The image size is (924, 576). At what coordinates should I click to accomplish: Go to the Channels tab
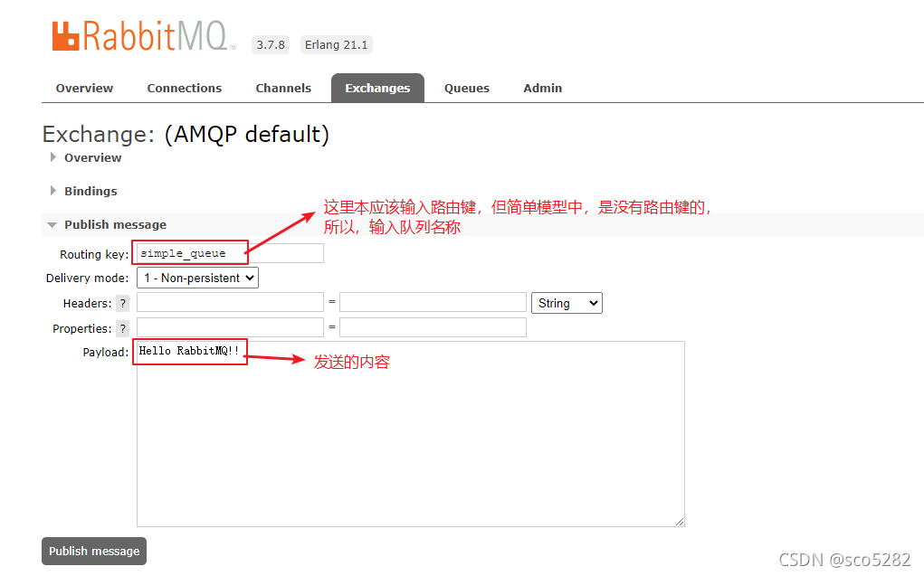(283, 88)
